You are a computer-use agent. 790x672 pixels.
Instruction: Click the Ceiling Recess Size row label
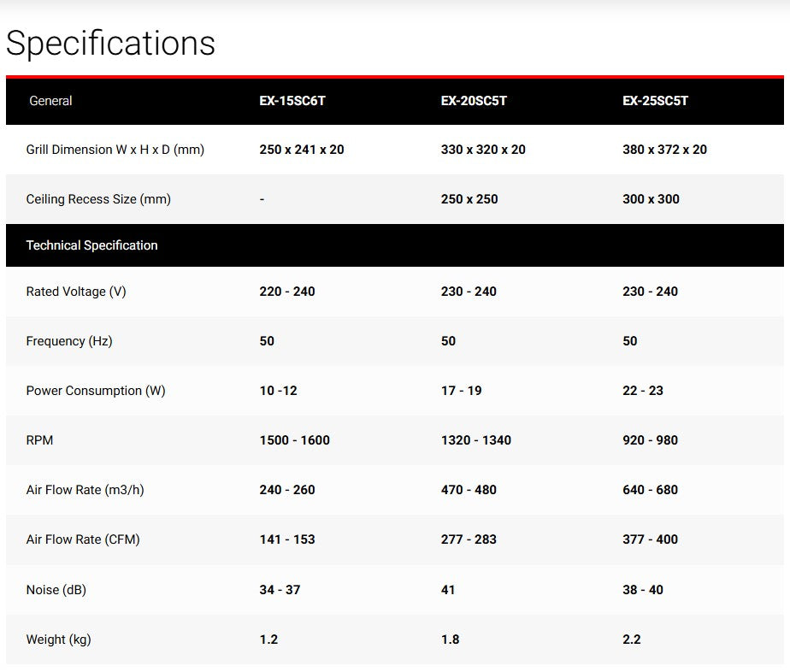coord(98,199)
